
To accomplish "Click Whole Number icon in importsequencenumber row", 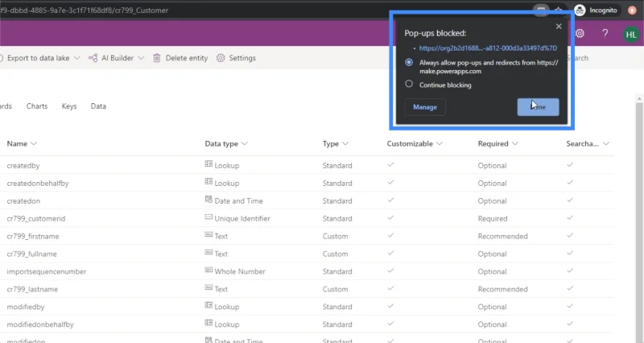I will point(208,270).
